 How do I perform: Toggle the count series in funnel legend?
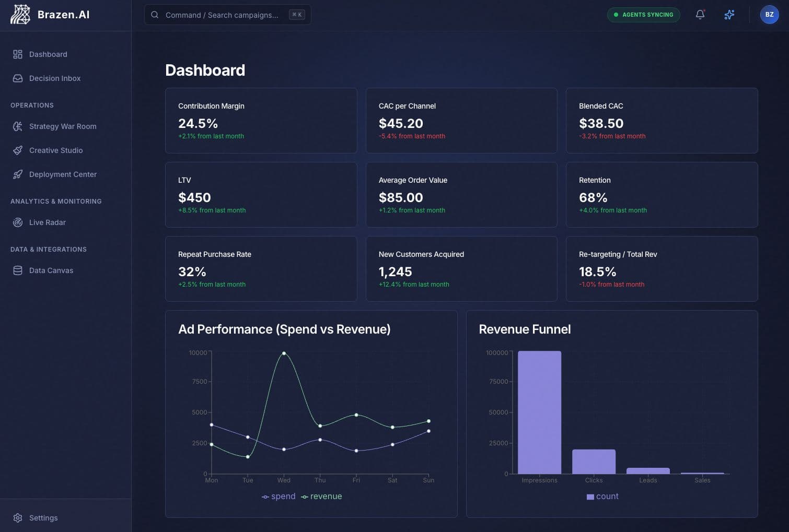pyautogui.click(x=602, y=496)
